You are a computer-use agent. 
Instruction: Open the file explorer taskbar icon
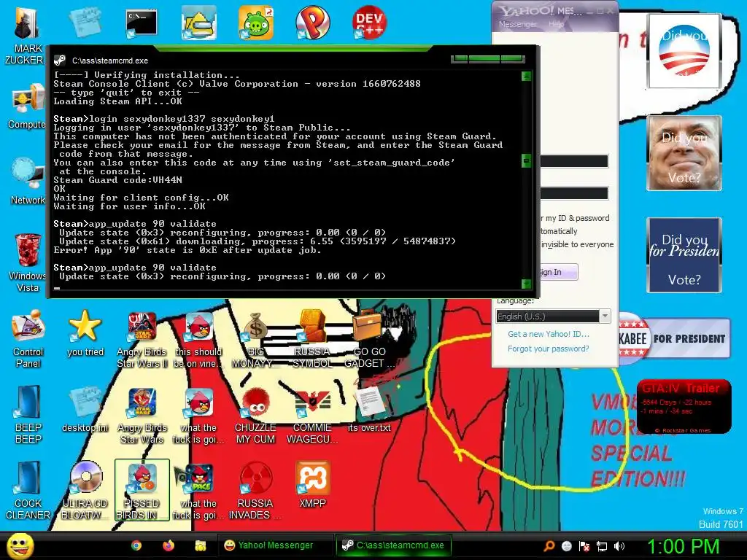[200, 545]
